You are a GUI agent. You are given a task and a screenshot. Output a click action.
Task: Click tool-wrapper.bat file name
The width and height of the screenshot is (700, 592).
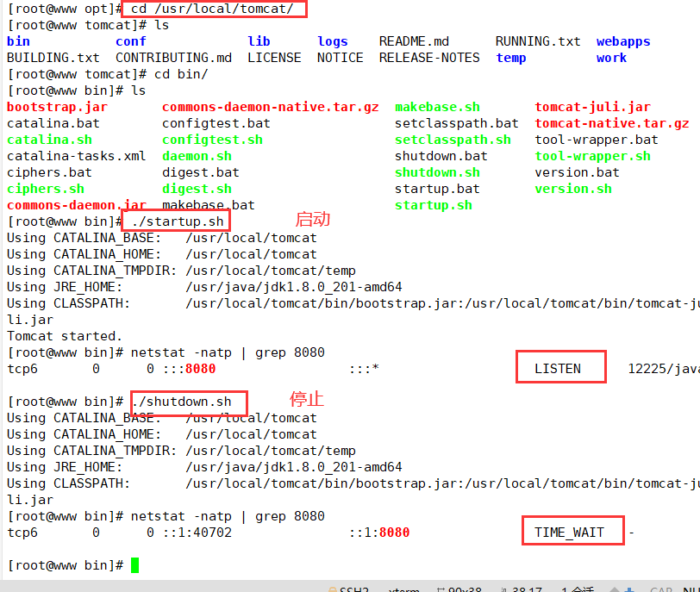[597, 140]
